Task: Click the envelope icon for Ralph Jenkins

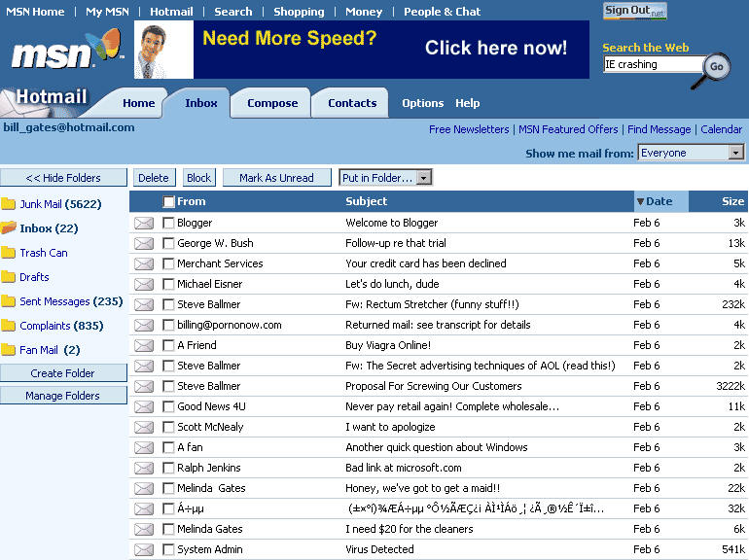Action: click(144, 469)
